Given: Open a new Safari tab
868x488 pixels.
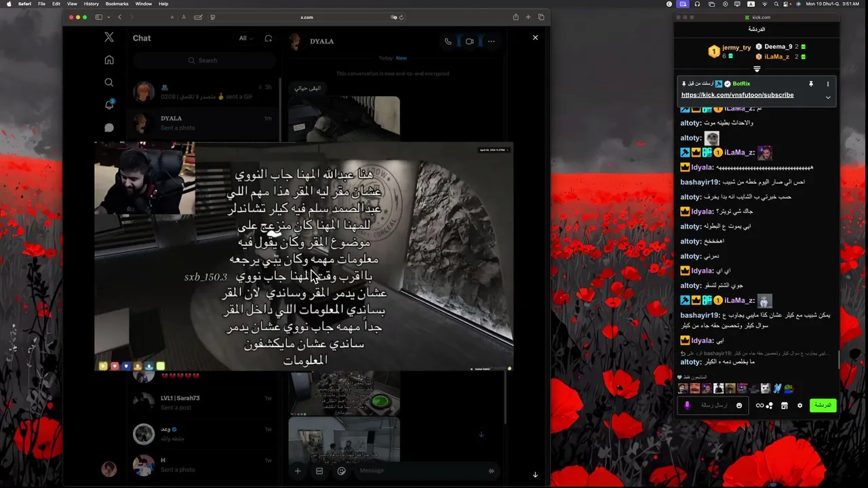Looking at the screenshot, I should pos(528,17).
